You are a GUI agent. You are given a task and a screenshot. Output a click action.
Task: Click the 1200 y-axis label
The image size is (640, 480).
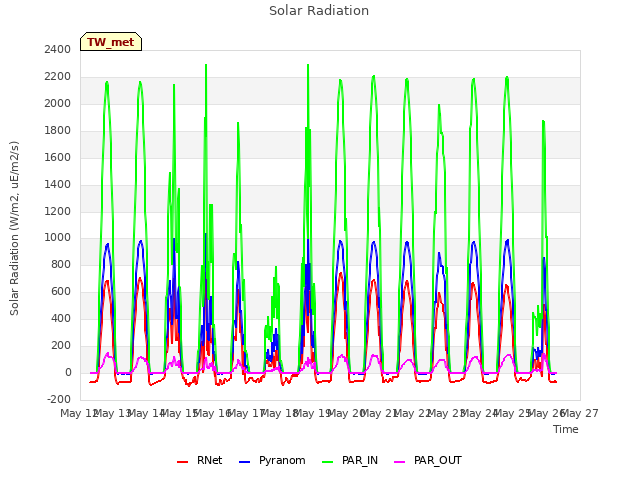58,211
